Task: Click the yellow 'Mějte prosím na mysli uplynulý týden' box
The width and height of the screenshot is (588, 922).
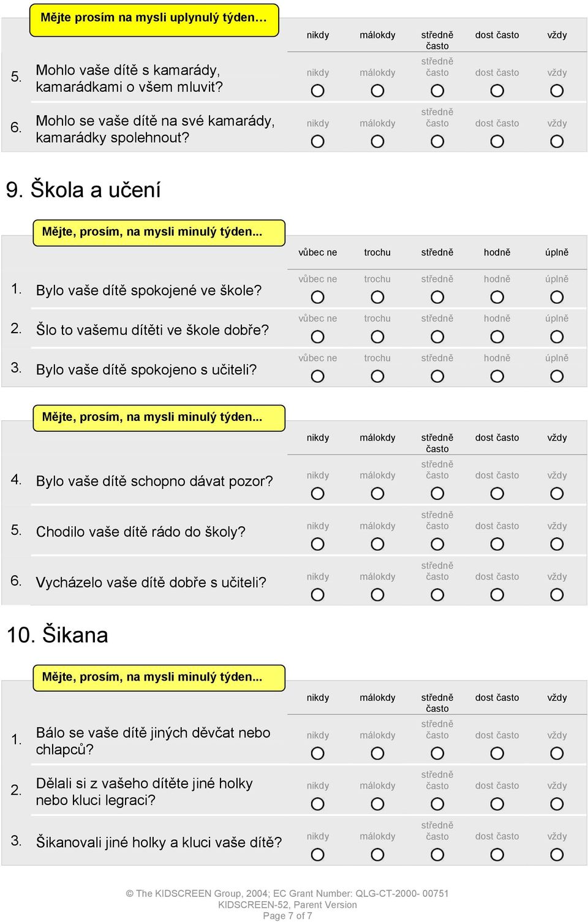Action: [x=154, y=20]
